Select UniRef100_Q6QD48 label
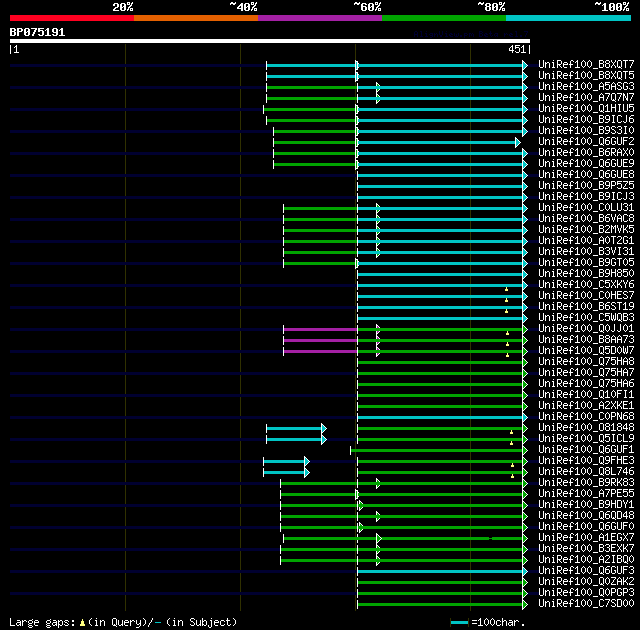Image resolution: width=640 pixels, height=630 pixels. [586, 516]
